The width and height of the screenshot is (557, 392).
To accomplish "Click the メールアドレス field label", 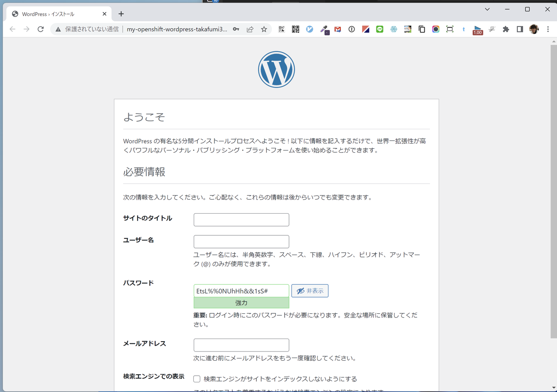I will coord(144,343).
